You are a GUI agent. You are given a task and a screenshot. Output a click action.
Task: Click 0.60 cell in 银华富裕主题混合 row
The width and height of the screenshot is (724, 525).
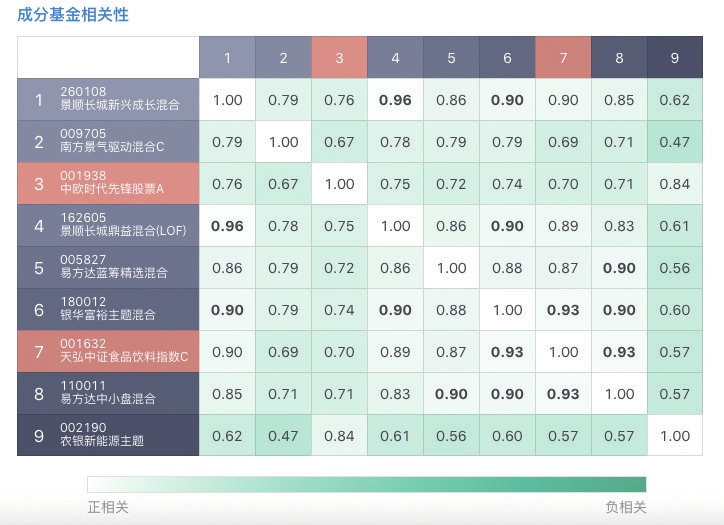pyautogui.click(x=675, y=310)
